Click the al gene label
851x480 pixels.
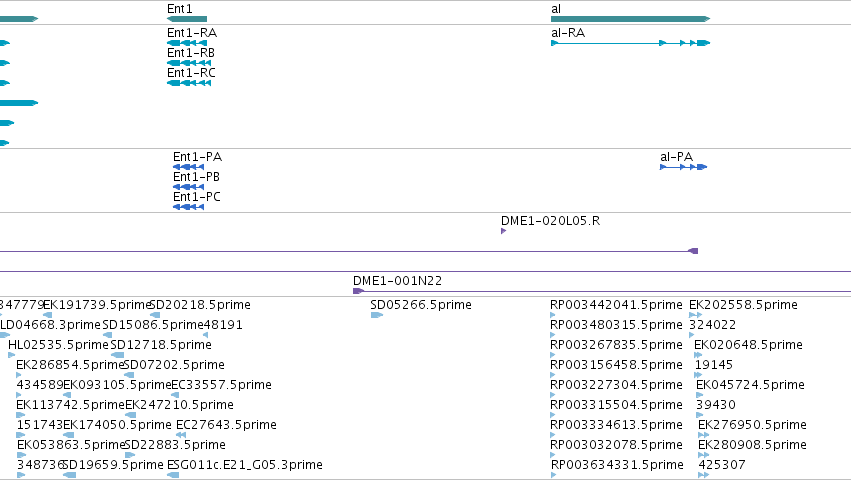[x=556, y=9]
